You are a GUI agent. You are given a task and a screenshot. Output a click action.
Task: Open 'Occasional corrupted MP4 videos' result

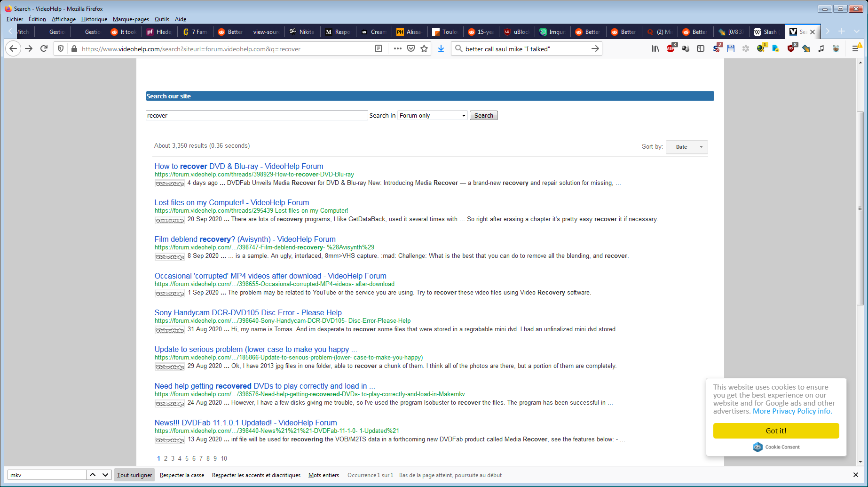point(270,276)
